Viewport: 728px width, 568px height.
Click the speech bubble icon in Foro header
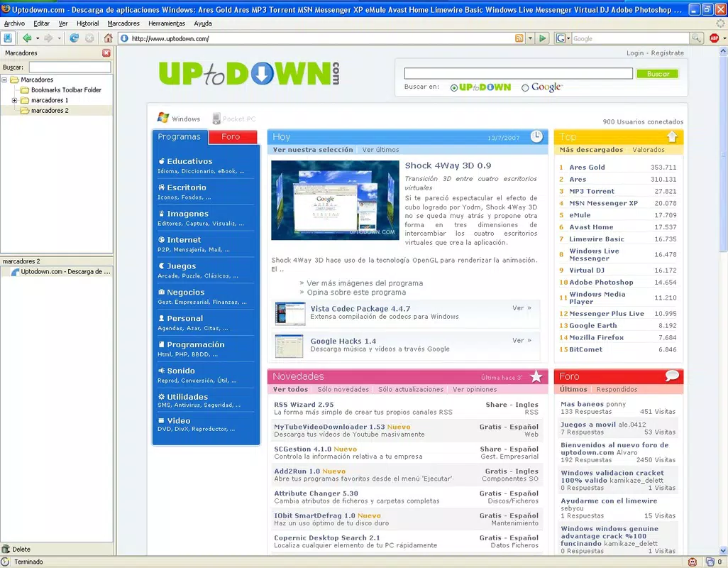pos(672,376)
